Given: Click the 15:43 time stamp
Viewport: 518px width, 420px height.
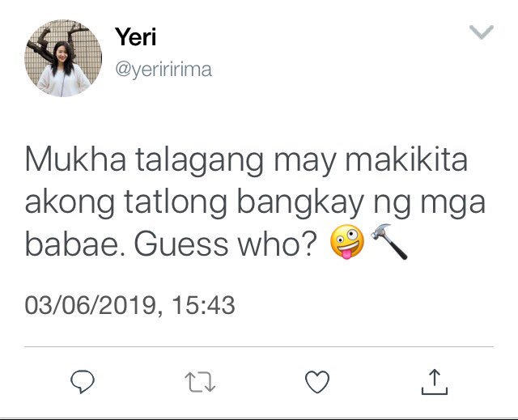Looking at the screenshot, I should pyautogui.click(x=203, y=305).
